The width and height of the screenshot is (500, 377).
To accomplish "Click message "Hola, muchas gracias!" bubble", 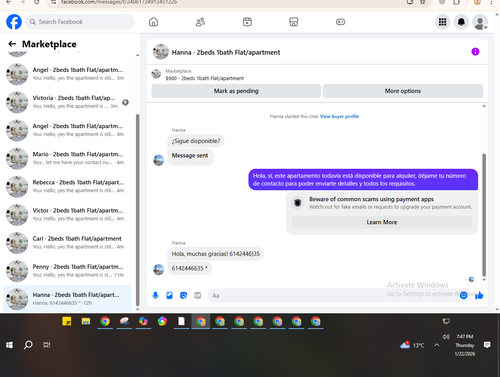I will pos(215,254).
